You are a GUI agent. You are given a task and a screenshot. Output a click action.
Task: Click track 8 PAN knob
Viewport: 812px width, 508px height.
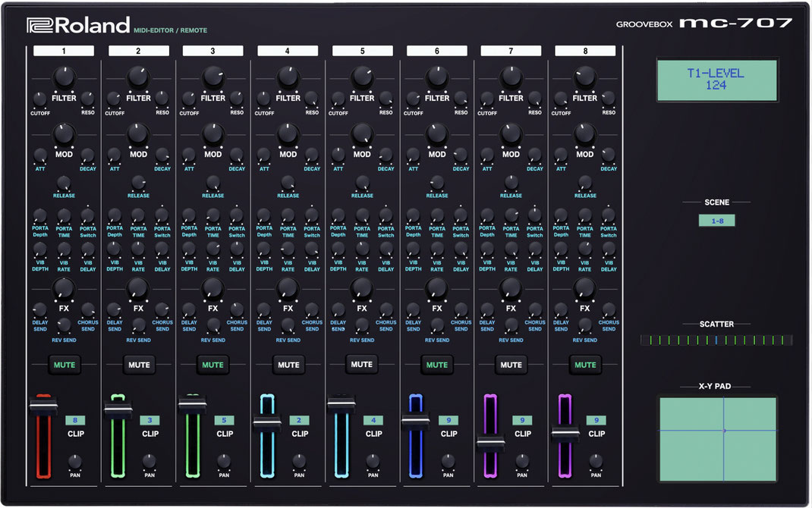596,461
